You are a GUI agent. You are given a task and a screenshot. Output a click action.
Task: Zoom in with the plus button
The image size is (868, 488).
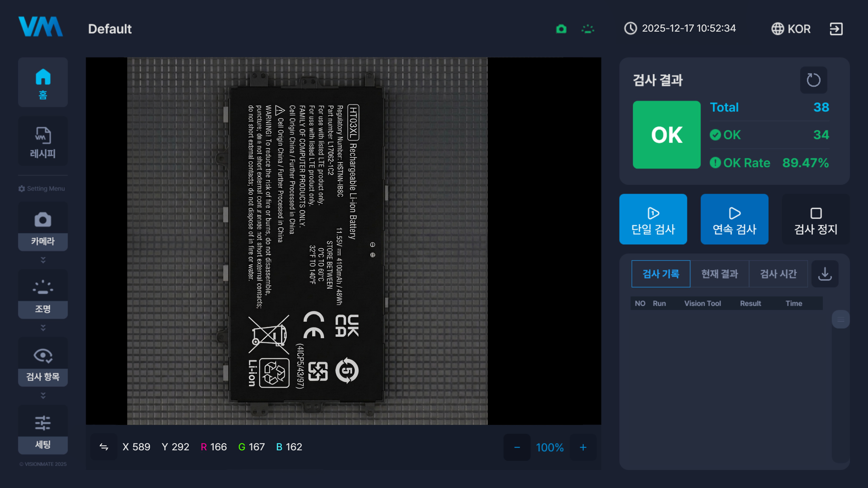pos(583,447)
